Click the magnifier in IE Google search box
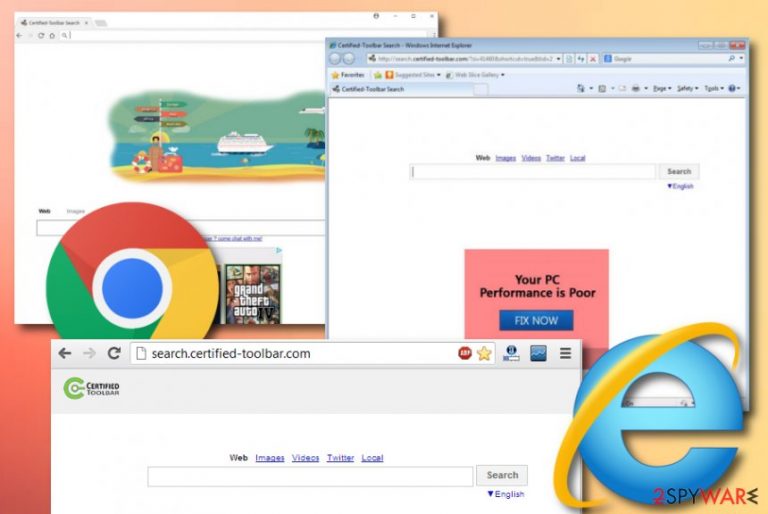The height and width of the screenshot is (514, 768). (732, 58)
